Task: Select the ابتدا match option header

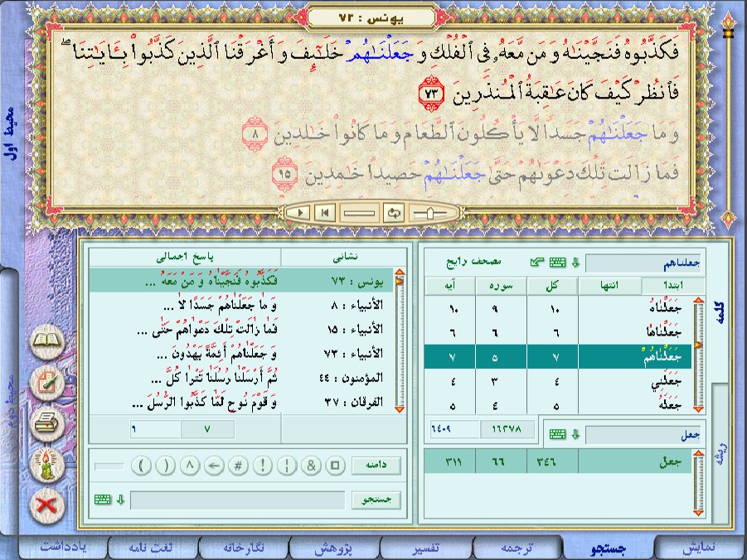Action: (x=673, y=286)
